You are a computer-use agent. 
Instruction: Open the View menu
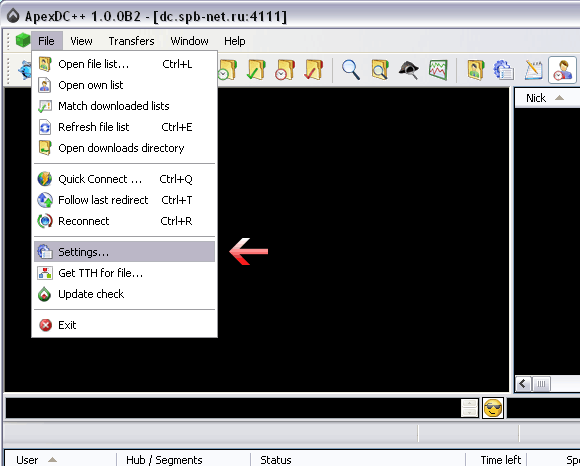tap(81, 41)
